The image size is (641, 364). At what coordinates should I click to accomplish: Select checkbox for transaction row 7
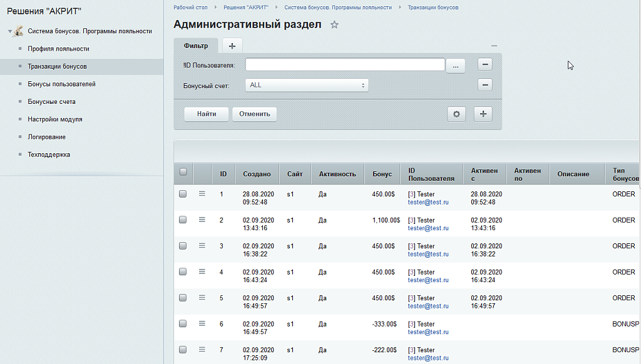[x=182, y=350]
